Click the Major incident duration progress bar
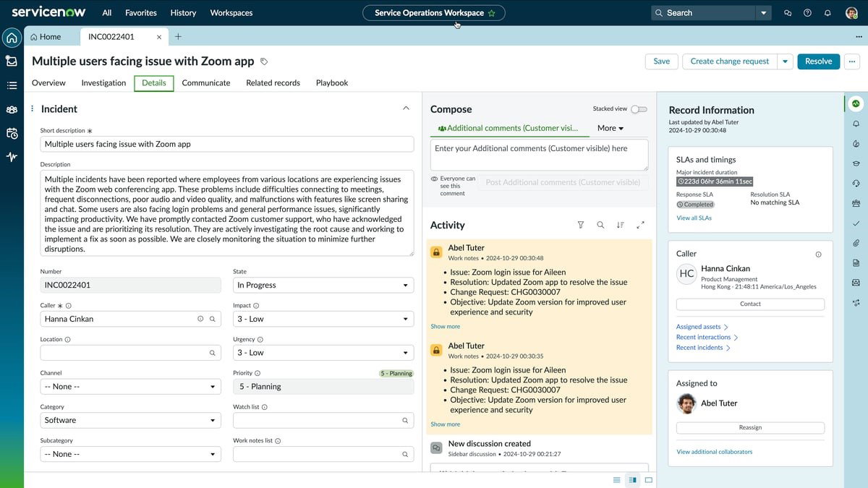Image resolution: width=868 pixels, height=488 pixels. tap(715, 181)
